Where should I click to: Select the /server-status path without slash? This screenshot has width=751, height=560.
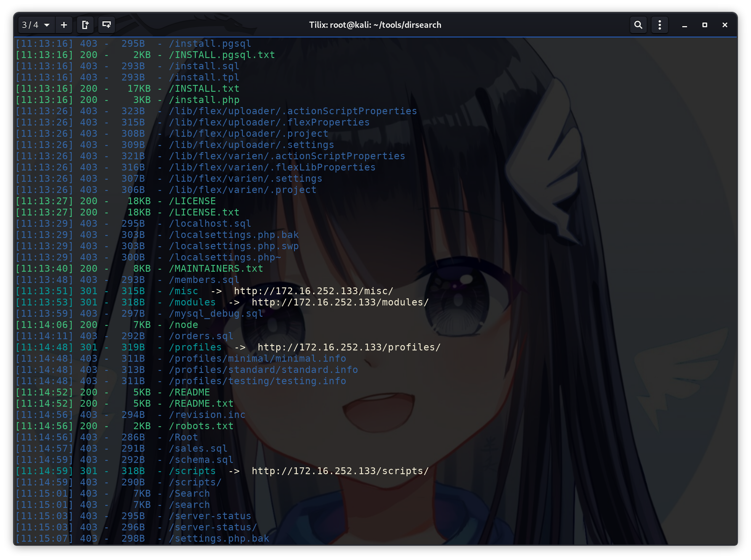[210, 516]
